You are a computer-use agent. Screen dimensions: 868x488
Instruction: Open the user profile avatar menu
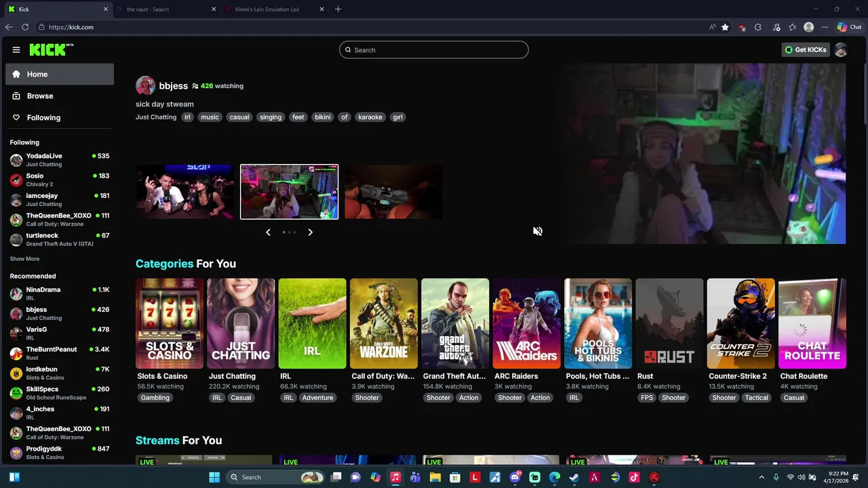click(841, 49)
